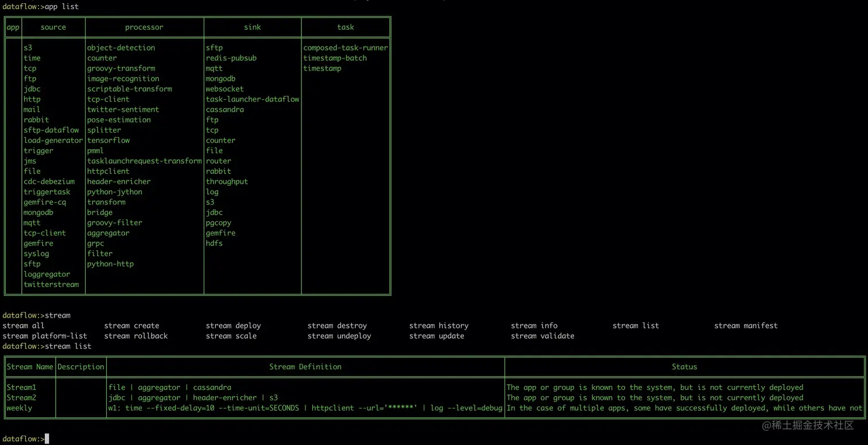The width and height of the screenshot is (868, 445).
Task: Select 'pgcopy' sink entry
Action: tap(219, 223)
